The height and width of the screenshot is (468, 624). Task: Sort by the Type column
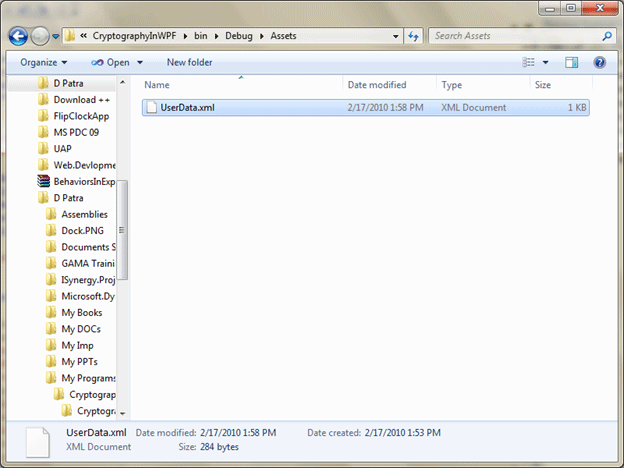tap(483, 85)
